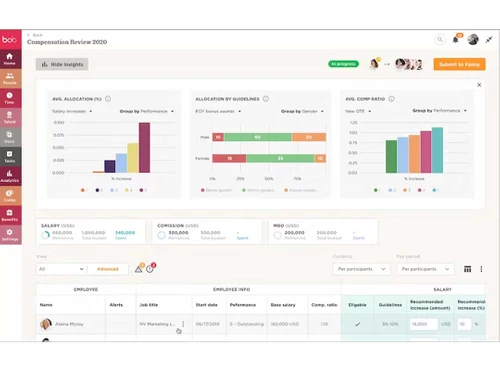Image resolution: width=500 pixels, height=375 pixels.
Task: Open the Salary increases dropdown
Action: pos(72,111)
